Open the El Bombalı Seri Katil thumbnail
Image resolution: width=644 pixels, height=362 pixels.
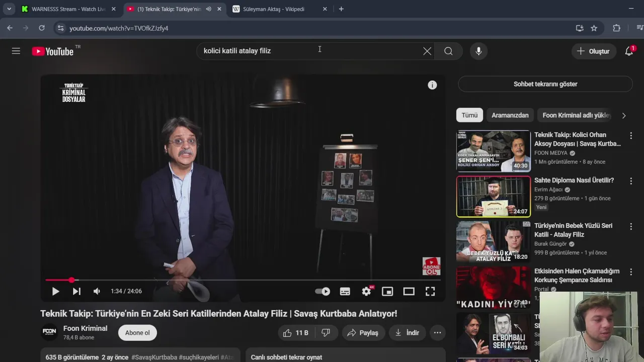pos(493,332)
